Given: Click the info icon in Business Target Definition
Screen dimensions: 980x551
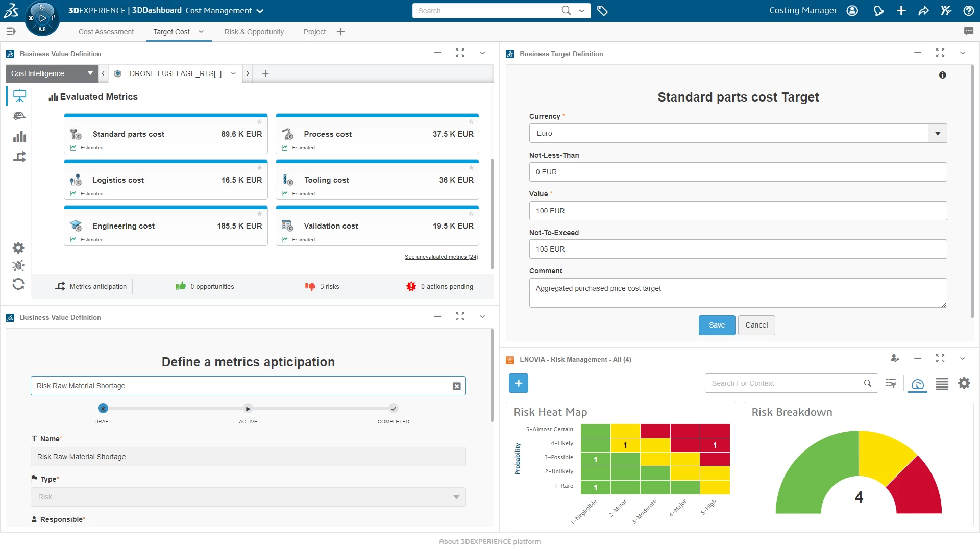Looking at the screenshot, I should (x=942, y=75).
